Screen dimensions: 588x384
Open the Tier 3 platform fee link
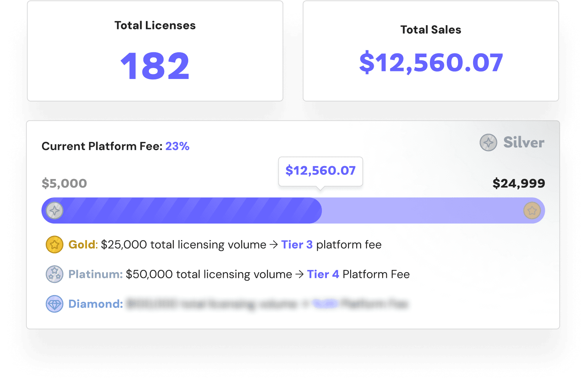click(x=297, y=245)
